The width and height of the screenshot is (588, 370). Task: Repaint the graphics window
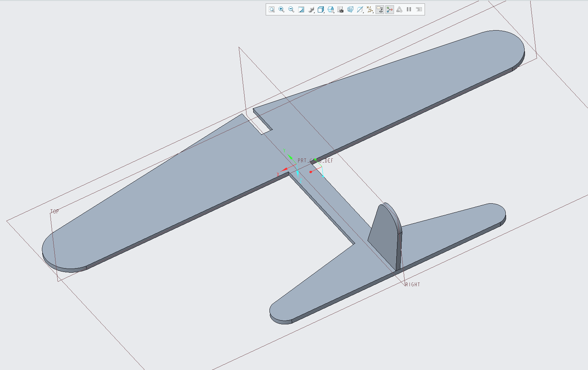point(301,9)
